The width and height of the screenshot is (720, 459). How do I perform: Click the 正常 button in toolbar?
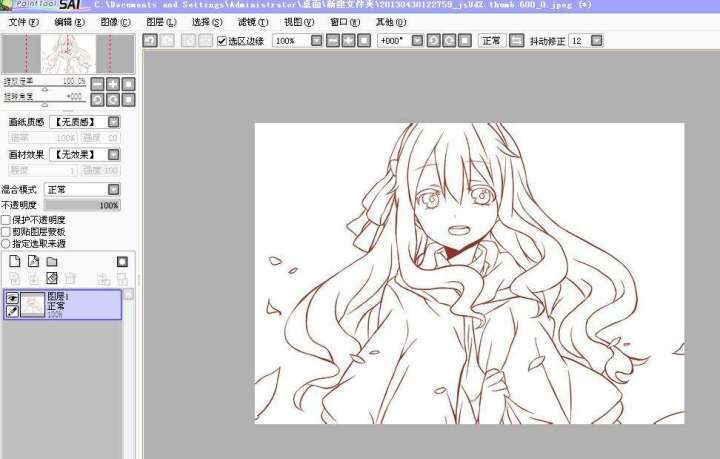coord(491,41)
